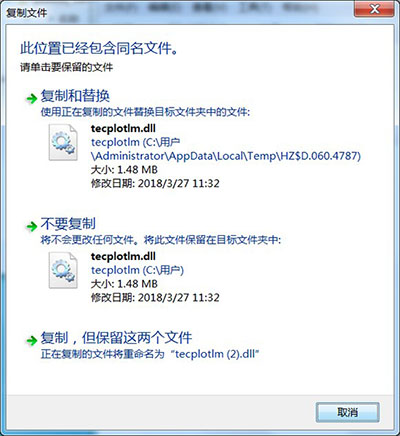The height and width of the screenshot is (436, 400).
Task: Click the 取消 button
Action: (347, 413)
